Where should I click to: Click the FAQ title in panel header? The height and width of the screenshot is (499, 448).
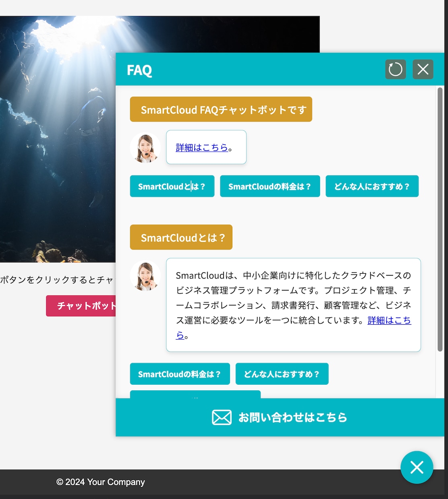point(140,70)
